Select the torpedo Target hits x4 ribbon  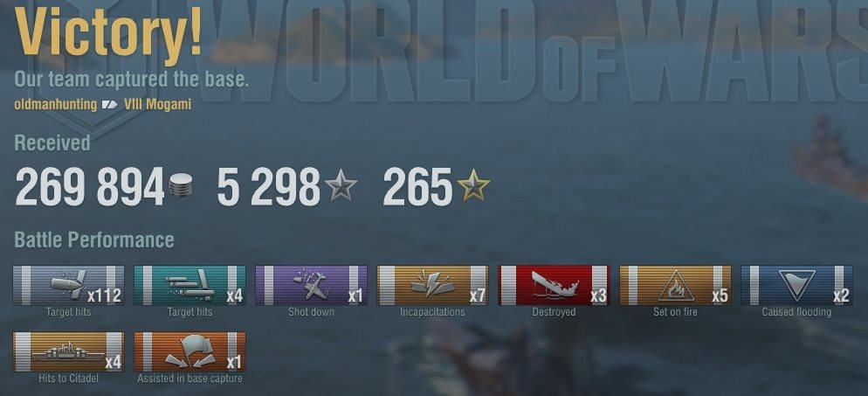click(x=189, y=285)
